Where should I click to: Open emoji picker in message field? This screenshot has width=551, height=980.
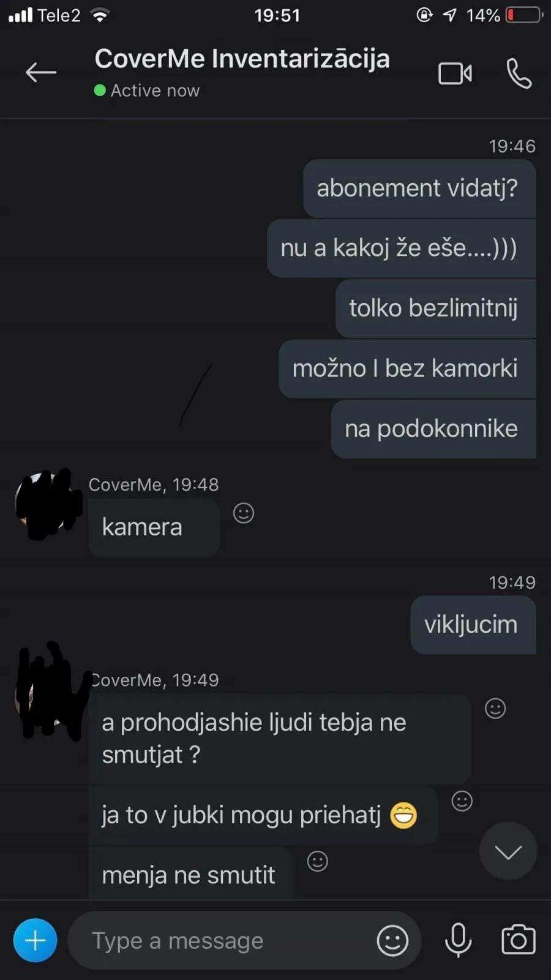(x=392, y=940)
